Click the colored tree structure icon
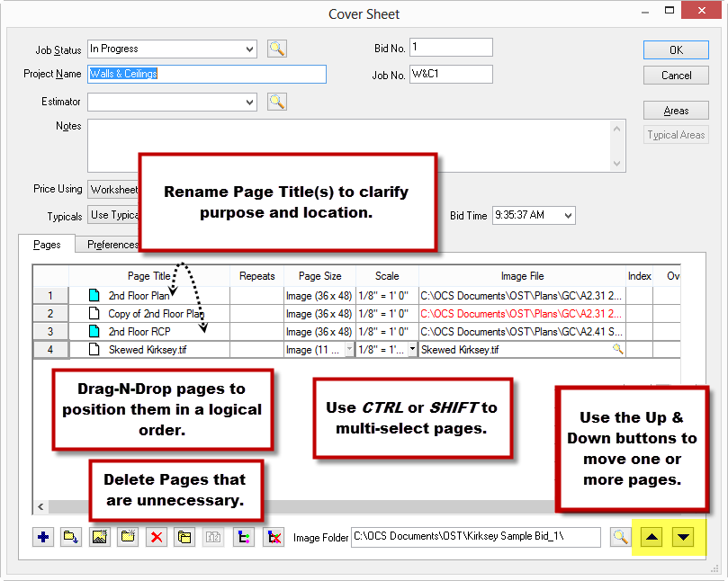 point(244,537)
